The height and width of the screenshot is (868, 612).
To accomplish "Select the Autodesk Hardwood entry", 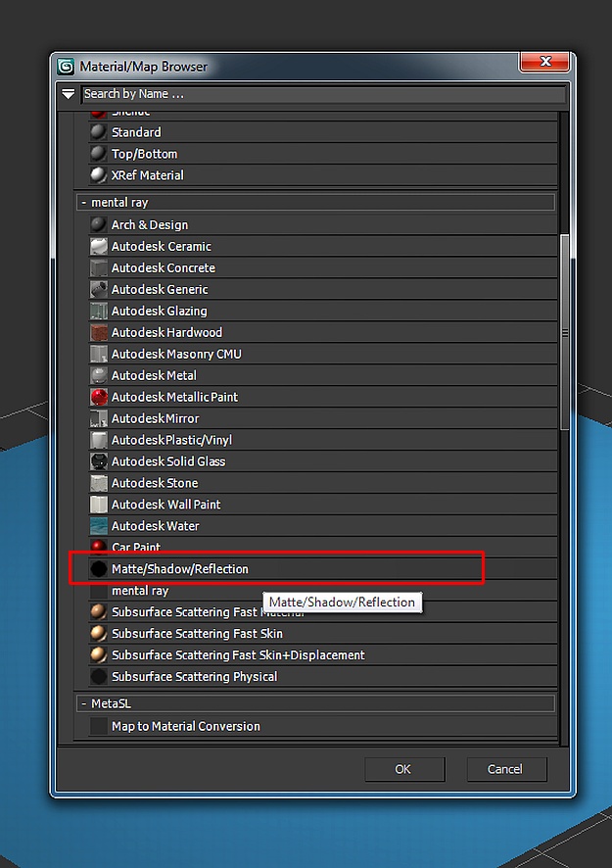I will coord(323,333).
